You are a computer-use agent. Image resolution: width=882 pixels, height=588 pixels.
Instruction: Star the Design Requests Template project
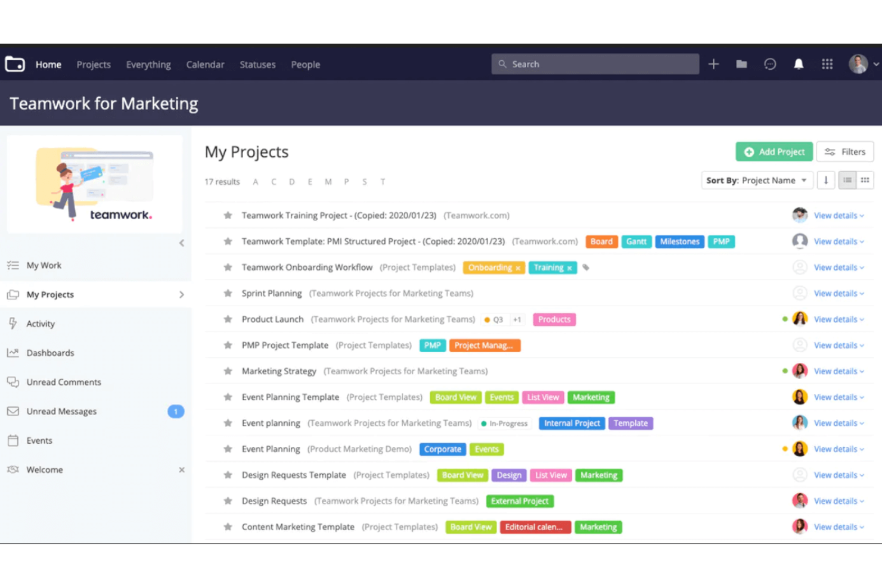[x=228, y=475]
